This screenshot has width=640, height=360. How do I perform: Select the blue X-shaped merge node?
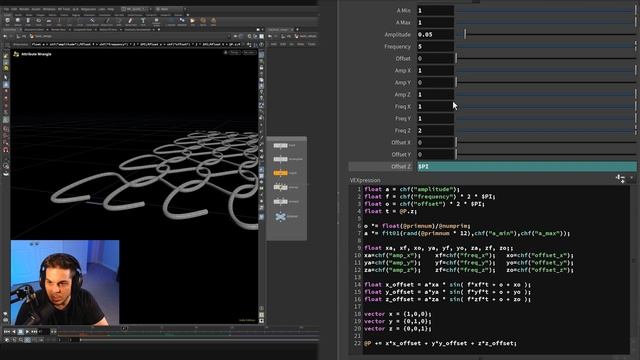[x=280, y=216]
